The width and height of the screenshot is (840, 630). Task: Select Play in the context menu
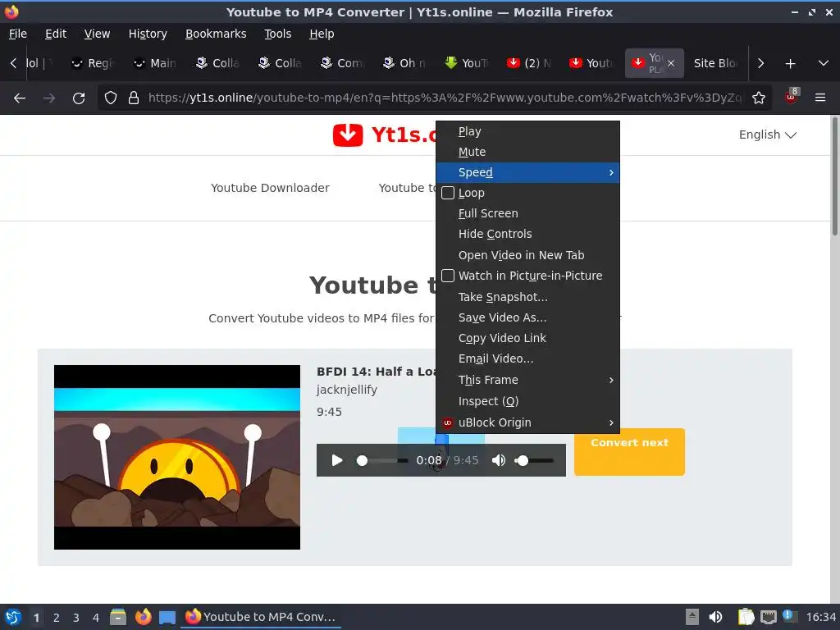(527, 132)
